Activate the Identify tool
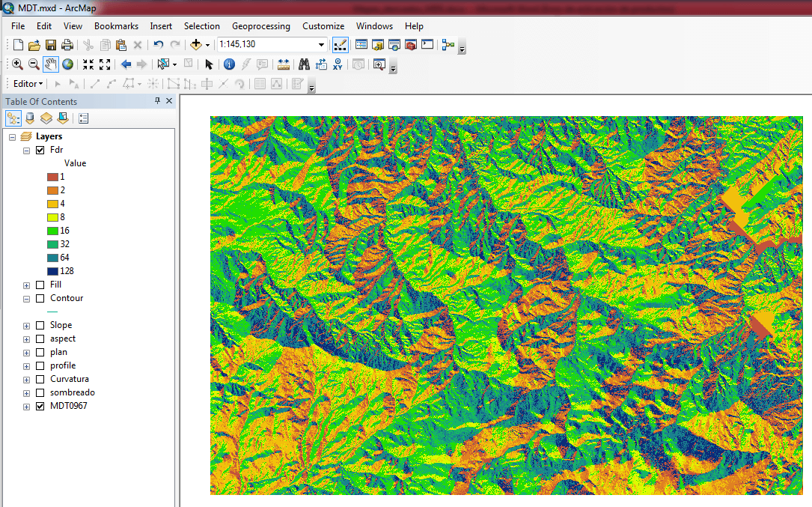This screenshot has width=812, height=507. pos(229,64)
